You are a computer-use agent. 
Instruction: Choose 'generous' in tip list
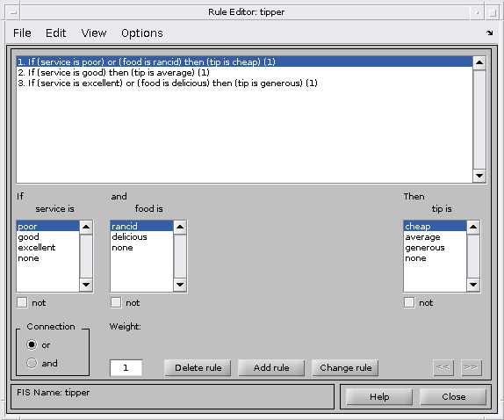(435, 248)
